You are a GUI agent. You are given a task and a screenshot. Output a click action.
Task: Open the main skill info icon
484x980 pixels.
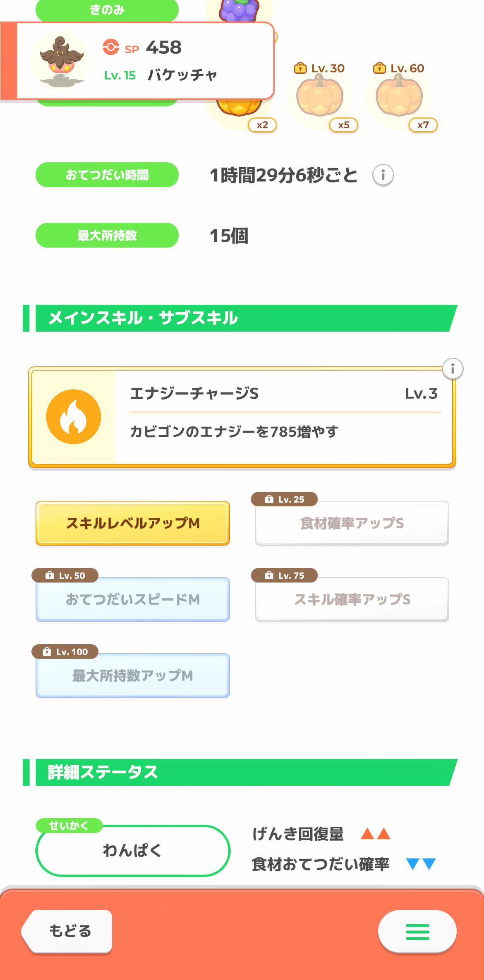pyautogui.click(x=453, y=368)
